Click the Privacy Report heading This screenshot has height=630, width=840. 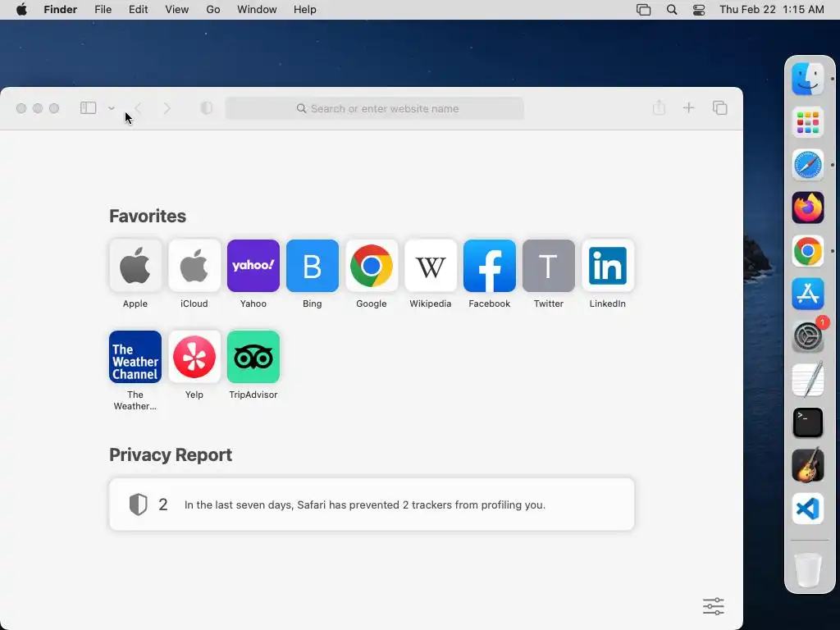[x=171, y=454]
